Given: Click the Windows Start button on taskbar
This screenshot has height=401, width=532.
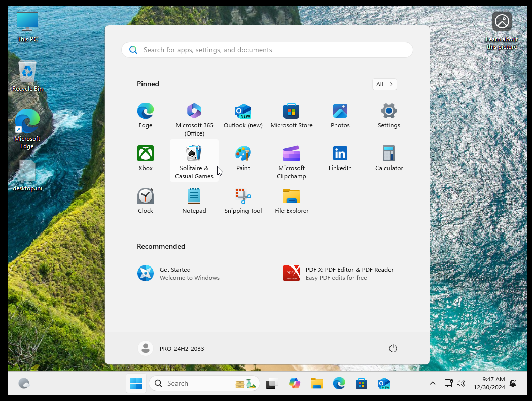Looking at the screenshot, I should pos(136,383).
